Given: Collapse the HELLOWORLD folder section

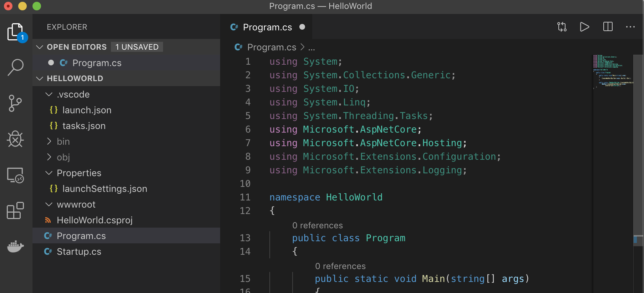Looking at the screenshot, I should (40, 79).
